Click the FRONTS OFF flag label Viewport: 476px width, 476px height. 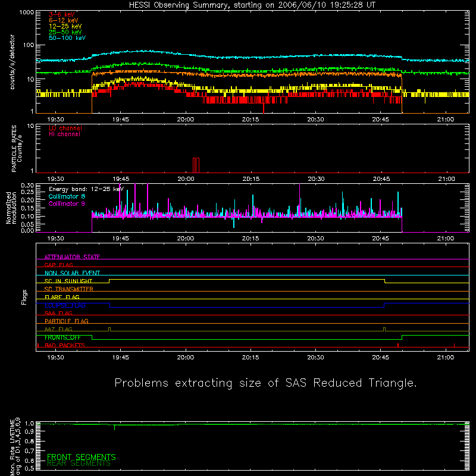point(62,337)
